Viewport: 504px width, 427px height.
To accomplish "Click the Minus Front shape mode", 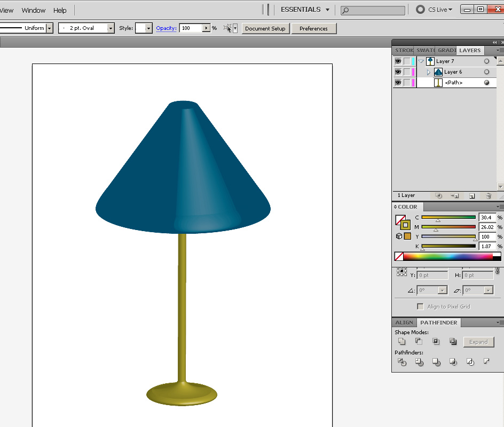I will [x=419, y=342].
